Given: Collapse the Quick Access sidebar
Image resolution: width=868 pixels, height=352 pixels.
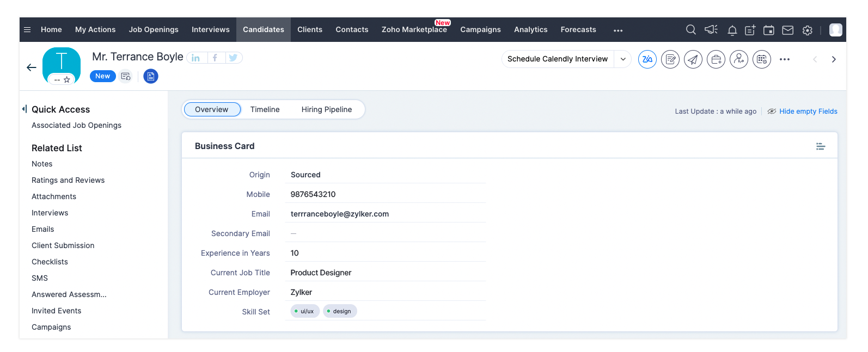Looking at the screenshot, I should [x=24, y=109].
